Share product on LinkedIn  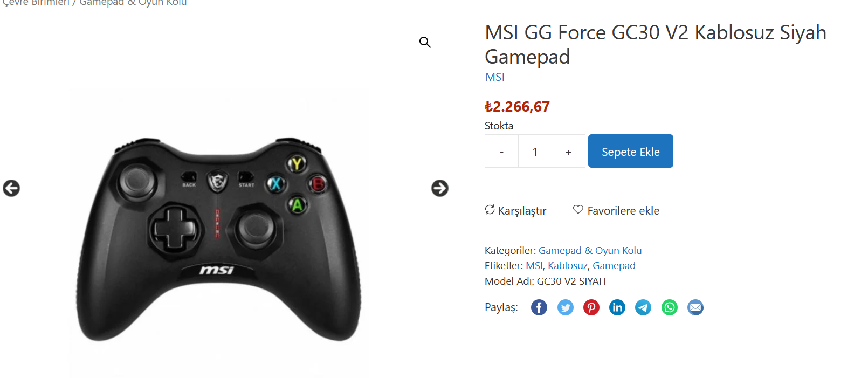(x=617, y=307)
